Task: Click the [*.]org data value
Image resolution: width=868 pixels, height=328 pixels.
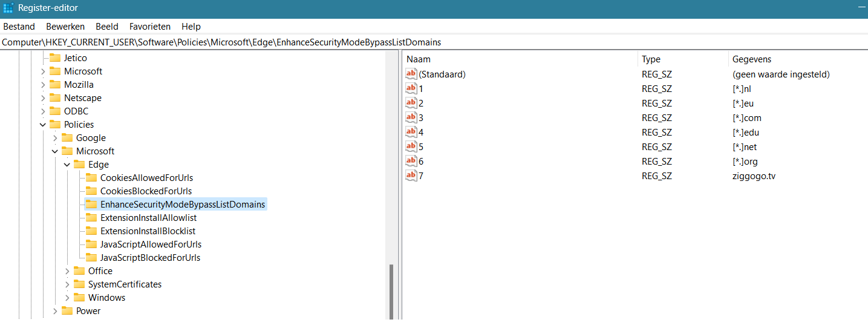Action: coord(745,162)
